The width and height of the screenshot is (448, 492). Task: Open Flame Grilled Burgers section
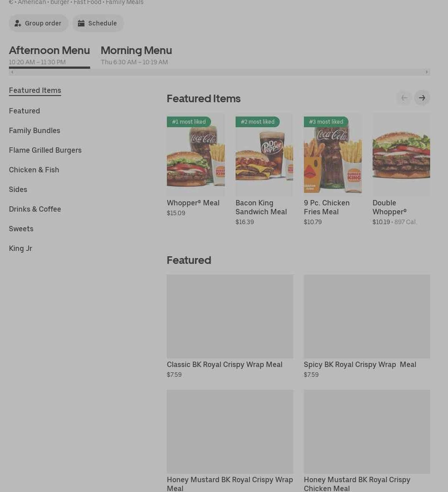45,150
